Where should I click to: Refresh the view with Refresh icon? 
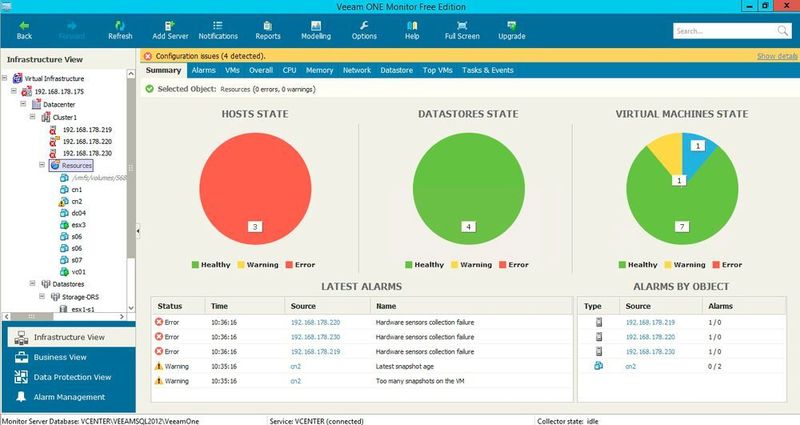120,26
